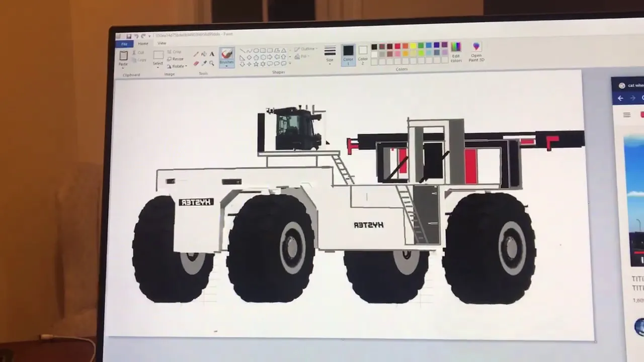Select the Fill with color bucket tool
This screenshot has height=362, width=644.
204,54
